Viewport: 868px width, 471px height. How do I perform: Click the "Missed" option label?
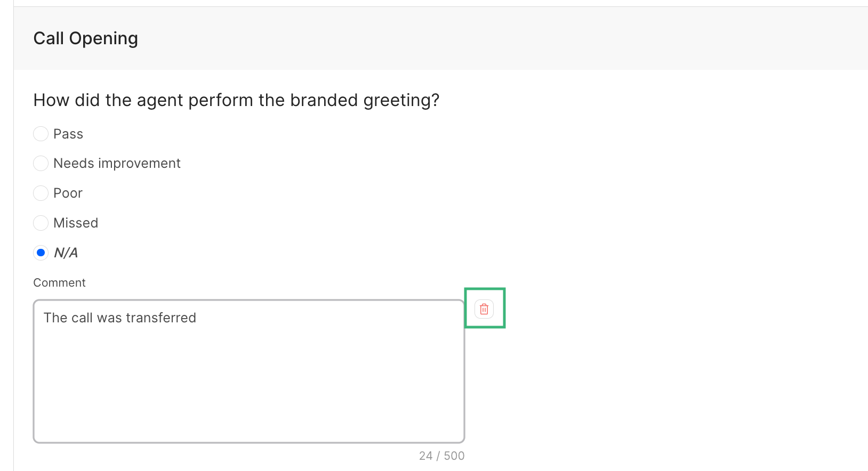click(x=76, y=223)
